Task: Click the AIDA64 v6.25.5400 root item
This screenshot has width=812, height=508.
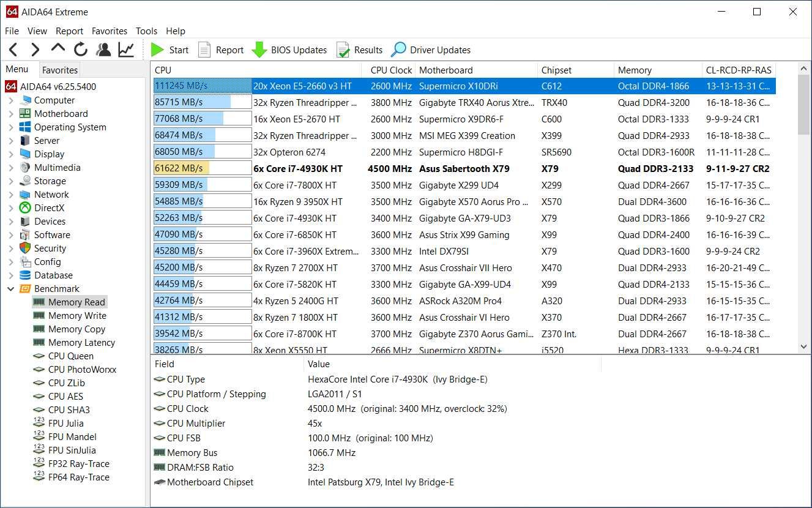Action: coord(51,86)
